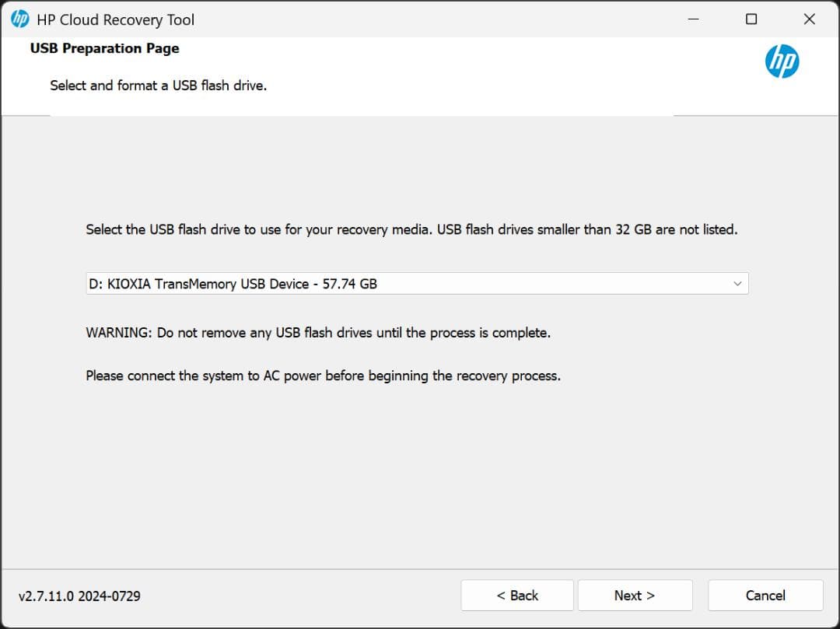Minimize the HP Cloud Recovery Tool window

(x=692, y=19)
